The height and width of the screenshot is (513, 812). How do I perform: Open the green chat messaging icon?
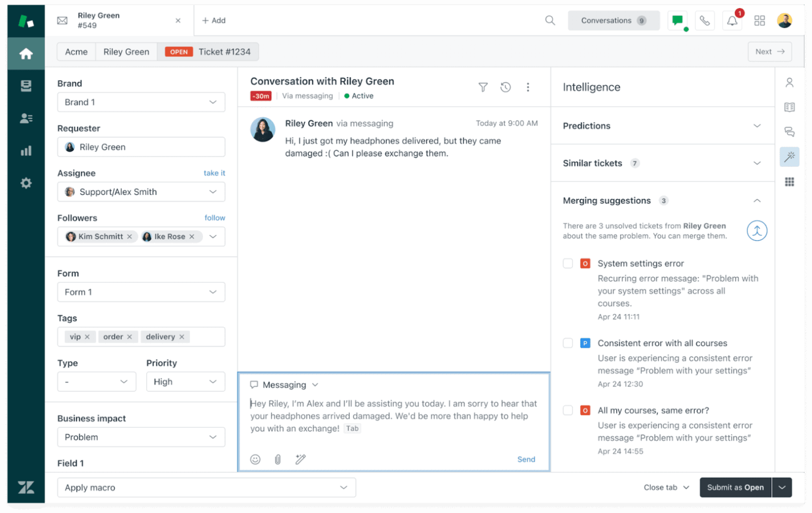[x=677, y=20]
